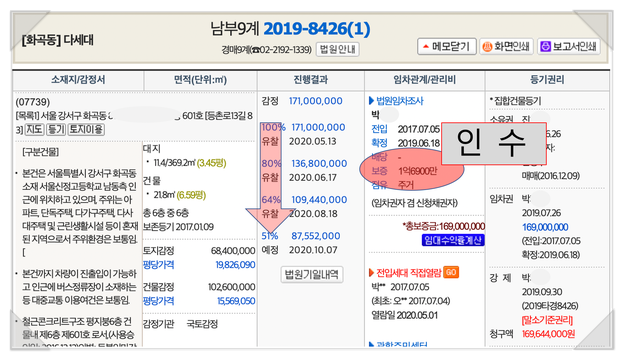
Task: Click the 보고서인쇄 purple icon button
Action: point(568,47)
